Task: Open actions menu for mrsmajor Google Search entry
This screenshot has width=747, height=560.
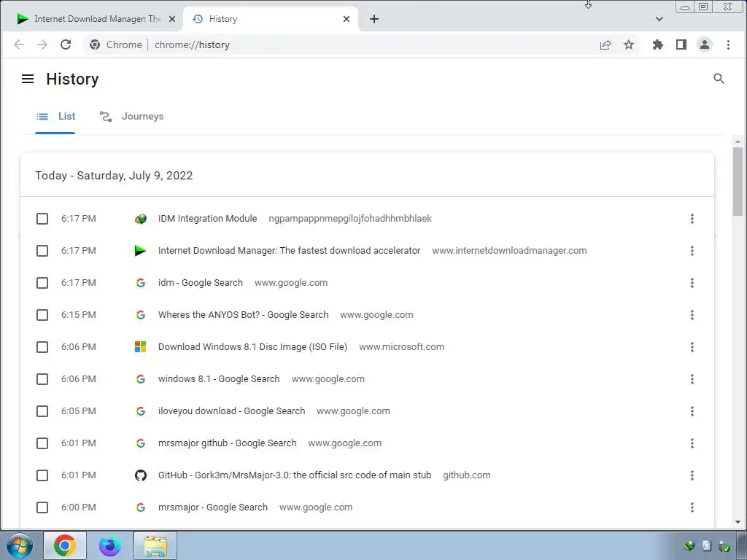Action: tap(692, 507)
